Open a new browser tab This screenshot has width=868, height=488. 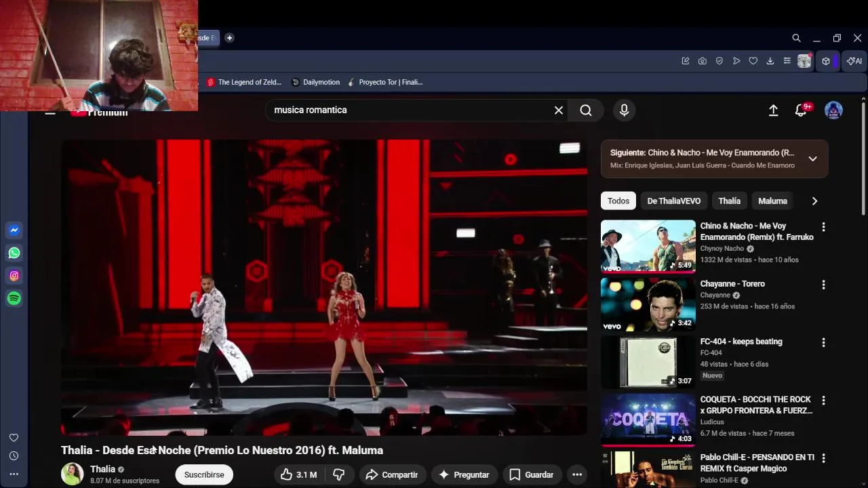229,38
